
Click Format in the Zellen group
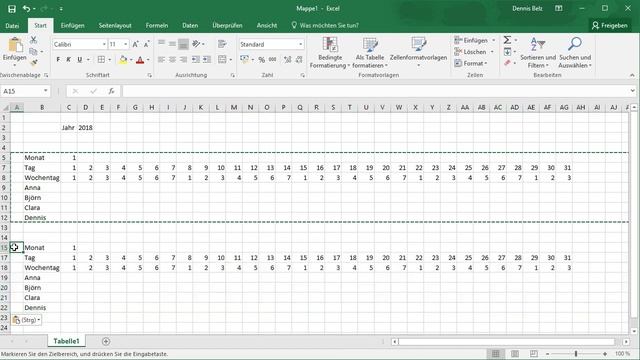[471, 63]
